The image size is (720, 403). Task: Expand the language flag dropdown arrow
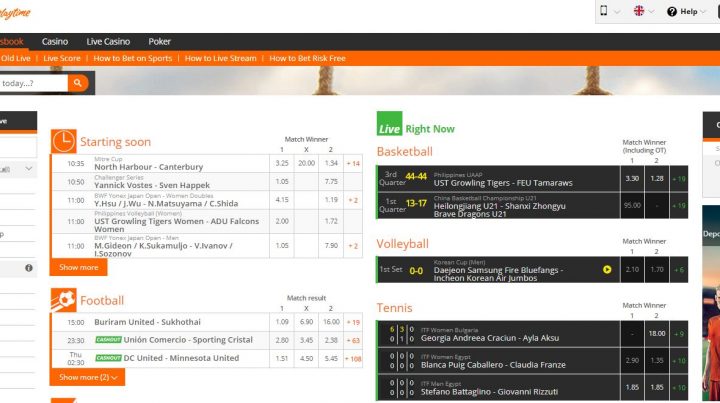pyautogui.click(x=651, y=12)
